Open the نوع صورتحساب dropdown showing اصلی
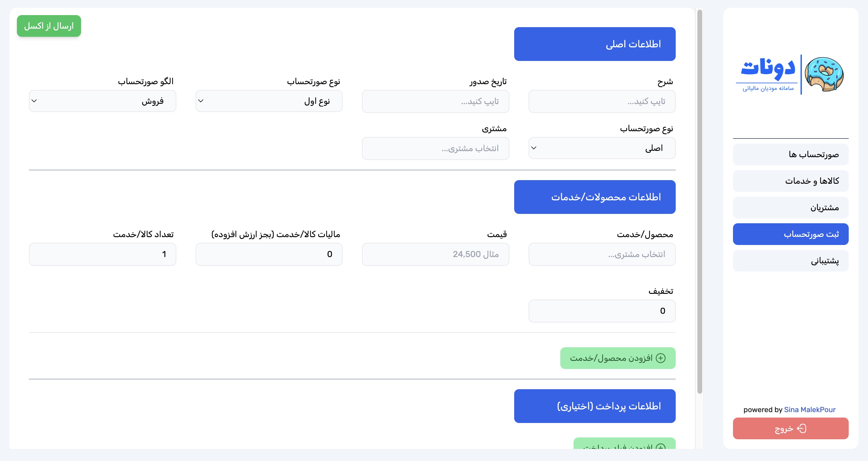Viewport: 868px width, 461px height. coord(602,148)
